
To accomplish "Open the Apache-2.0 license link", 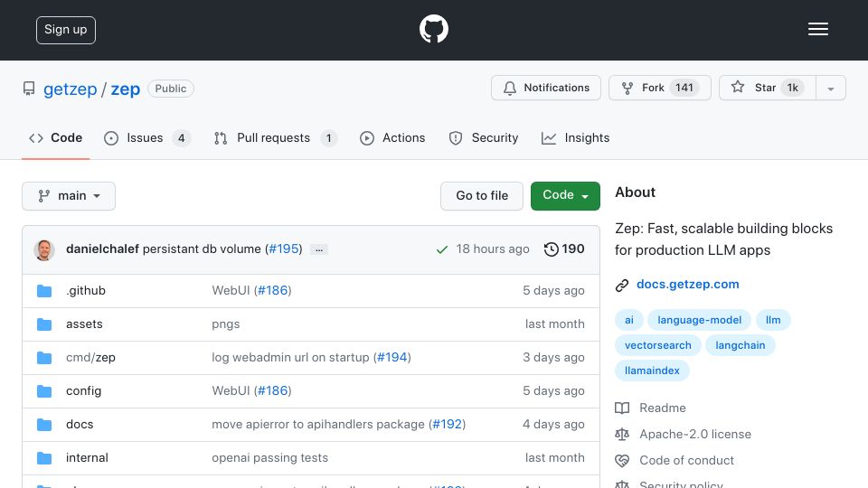I will click(695, 435).
